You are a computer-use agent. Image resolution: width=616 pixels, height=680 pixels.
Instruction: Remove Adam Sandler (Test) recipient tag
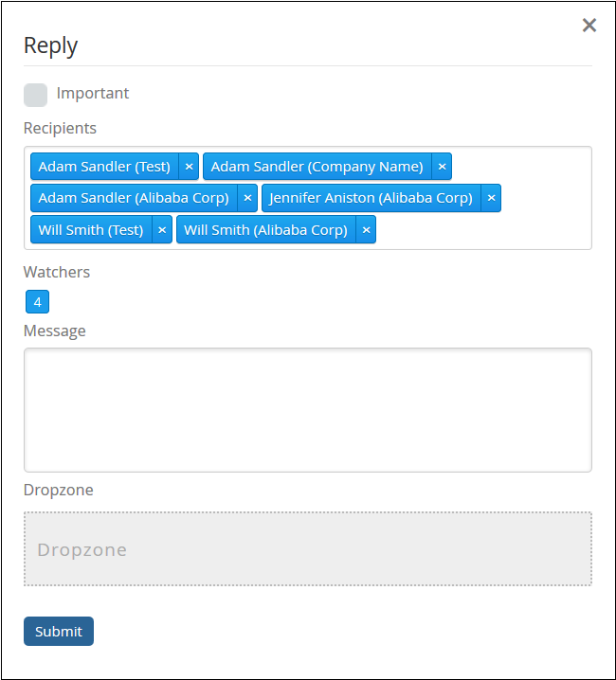189,167
